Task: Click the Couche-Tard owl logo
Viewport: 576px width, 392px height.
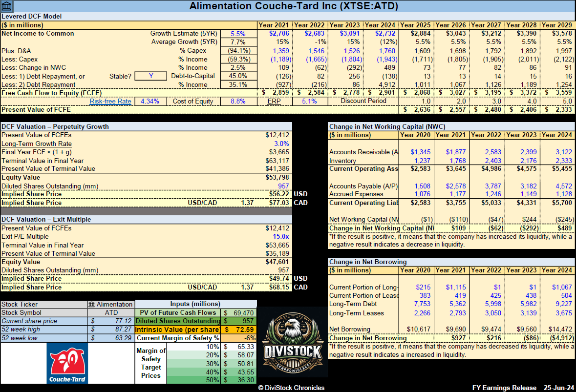Action: (67, 363)
